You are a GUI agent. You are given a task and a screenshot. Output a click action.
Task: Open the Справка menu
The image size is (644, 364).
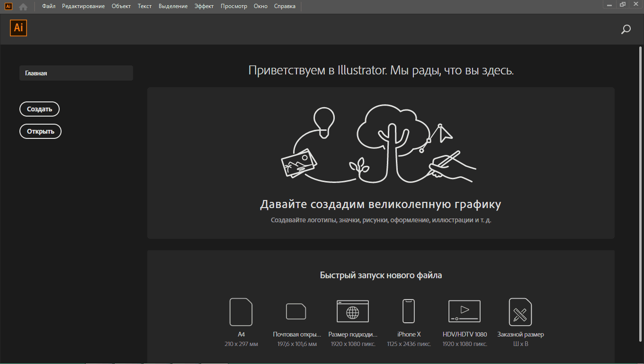285,6
